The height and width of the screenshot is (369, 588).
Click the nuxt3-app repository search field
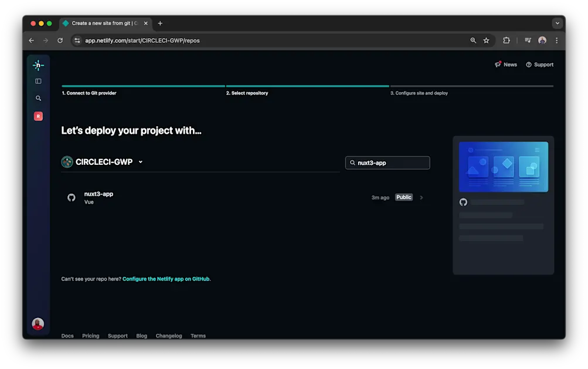coord(388,163)
